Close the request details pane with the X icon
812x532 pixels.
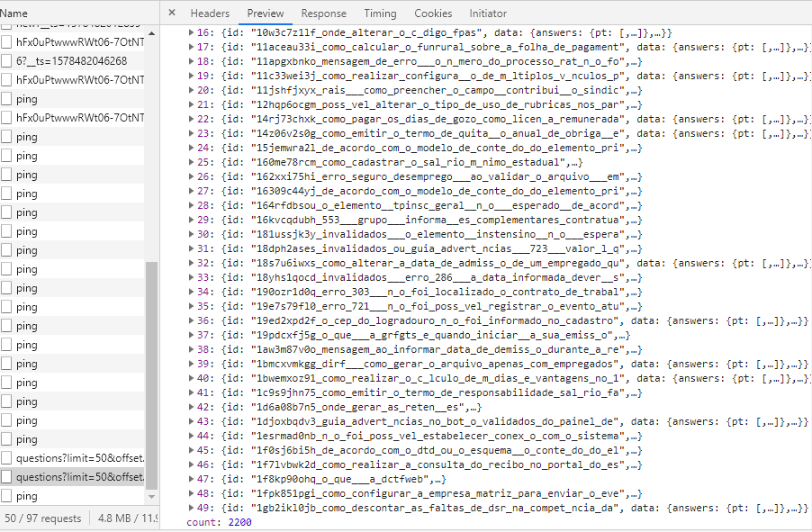coord(171,13)
